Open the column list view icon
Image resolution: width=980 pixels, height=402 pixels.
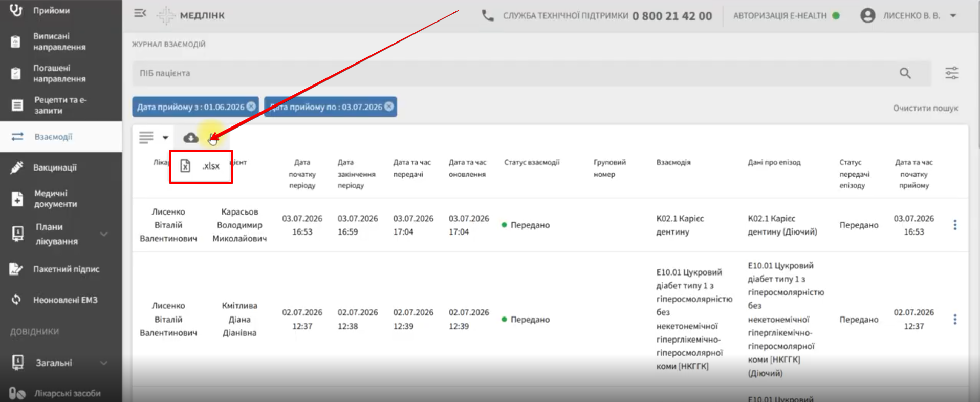(x=146, y=137)
